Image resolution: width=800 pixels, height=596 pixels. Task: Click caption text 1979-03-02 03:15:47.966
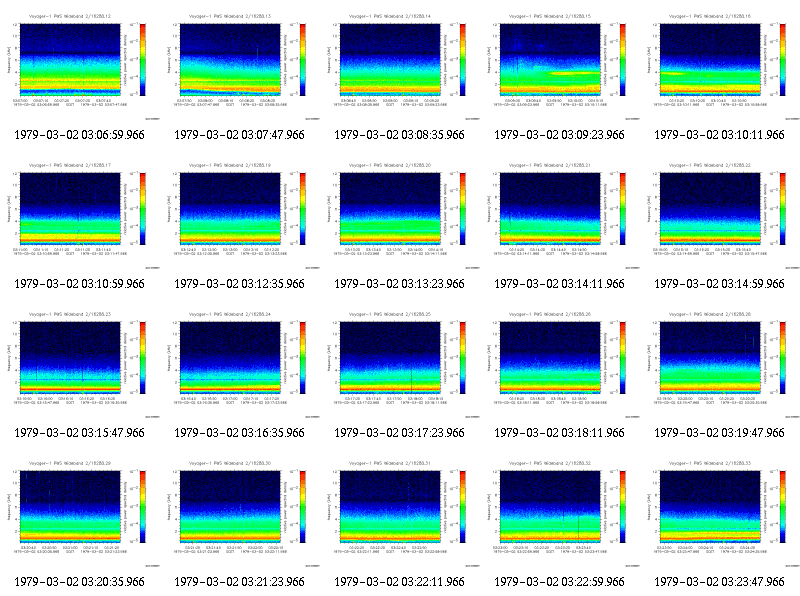point(80,433)
